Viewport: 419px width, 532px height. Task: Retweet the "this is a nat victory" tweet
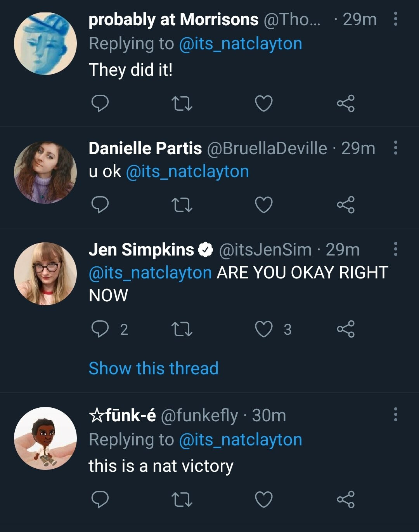coord(182,499)
